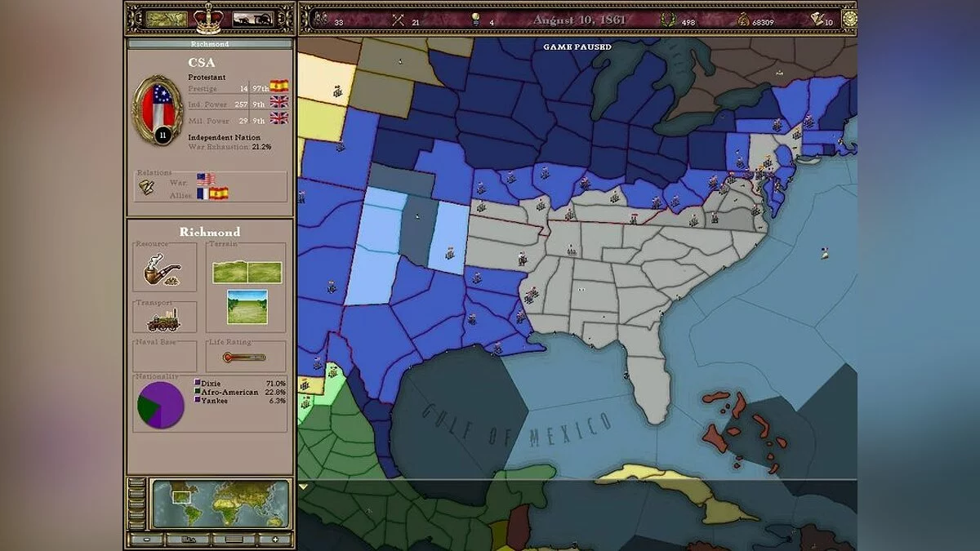This screenshot has width=980, height=551.
Task: Click the Spanish flag in the Allies row
Action: (x=218, y=193)
